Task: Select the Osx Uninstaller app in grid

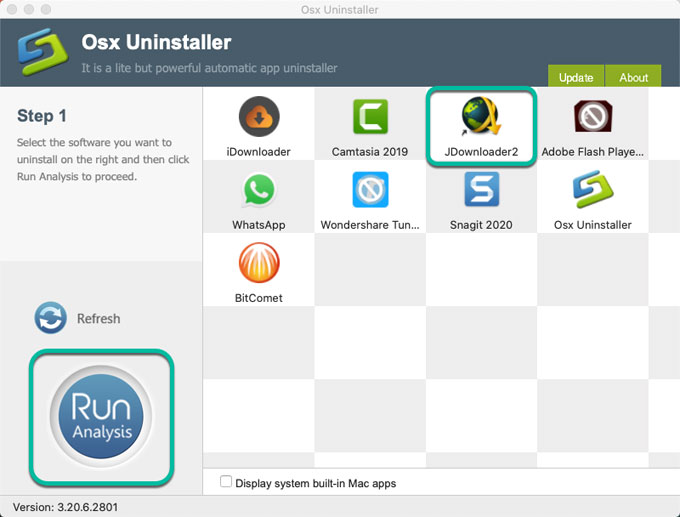Action: pyautogui.click(x=593, y=189)
